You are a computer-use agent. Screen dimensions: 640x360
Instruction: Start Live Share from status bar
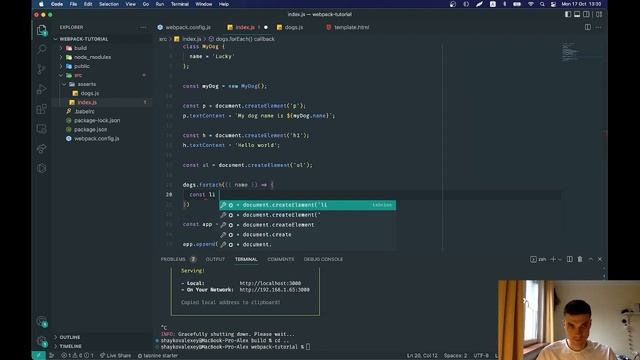click(116, 356)
